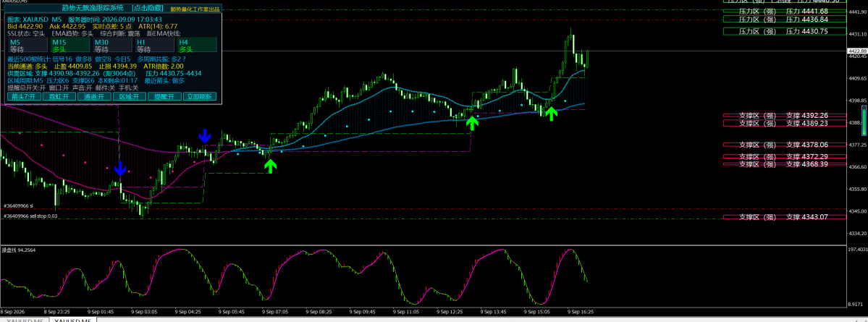The image size is (868, 322).
Task: Click the 压力 4430.75 resistance zone label
Action: [785, 32]
